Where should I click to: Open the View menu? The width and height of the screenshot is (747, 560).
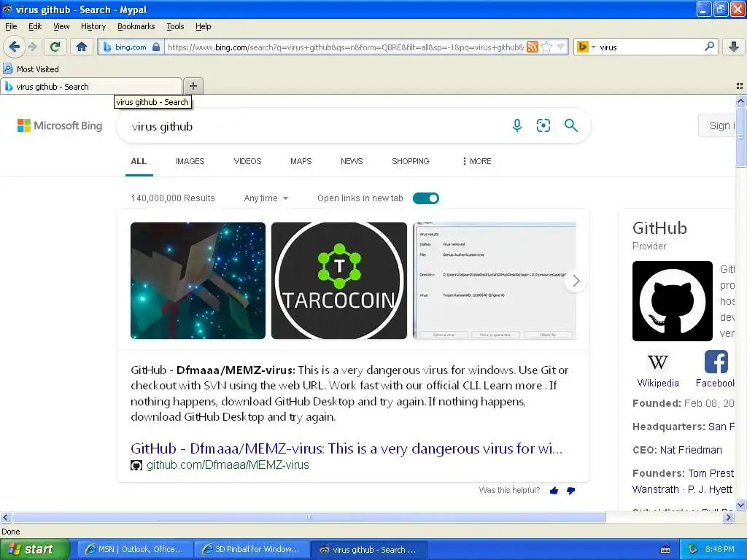tap(61, 26)
